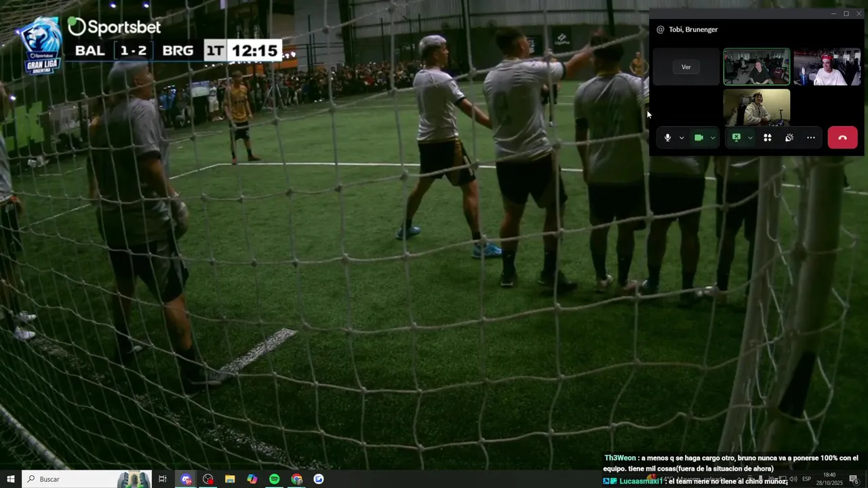This screenshot has height=488, width=868.
Task: Open the activities shapes icon
Action: tap(768, 138)
